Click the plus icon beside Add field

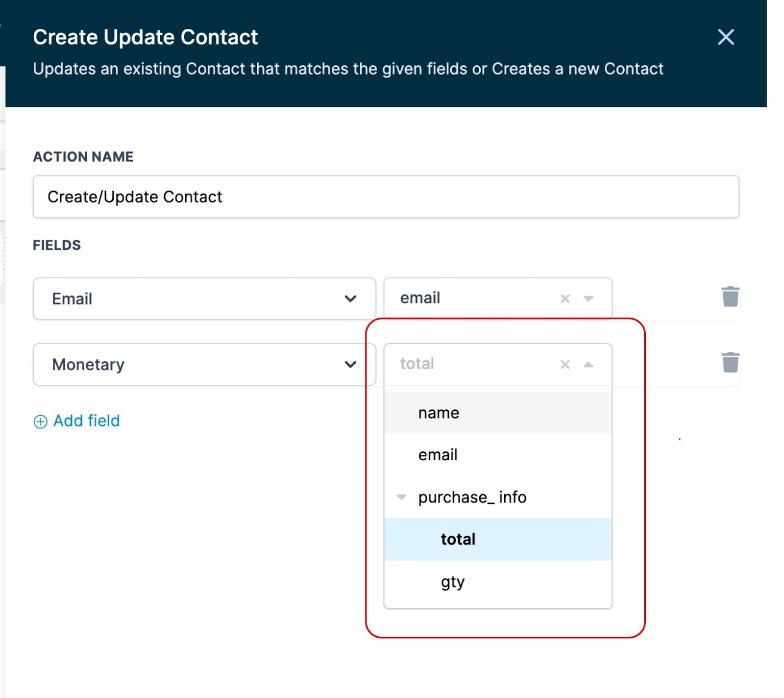click(x=40, y=421)
